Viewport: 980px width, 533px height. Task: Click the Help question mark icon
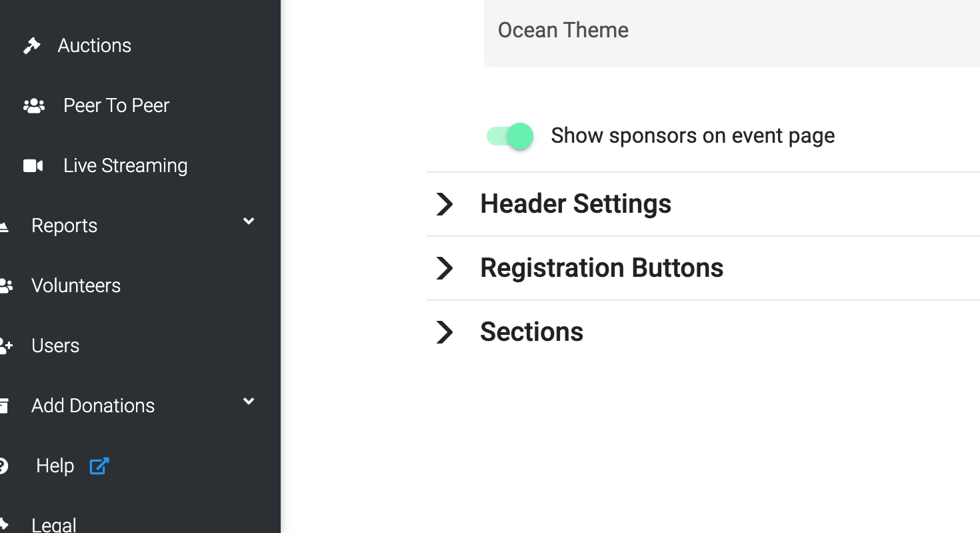pos(3,466)
